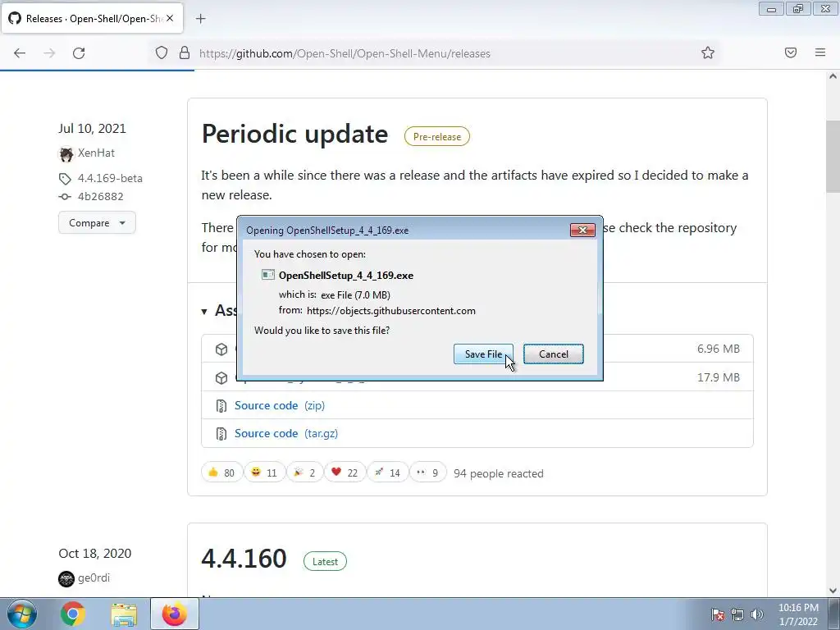Open XenHat's profile link
The image size is (840, 630).
(x=97, y=153)
